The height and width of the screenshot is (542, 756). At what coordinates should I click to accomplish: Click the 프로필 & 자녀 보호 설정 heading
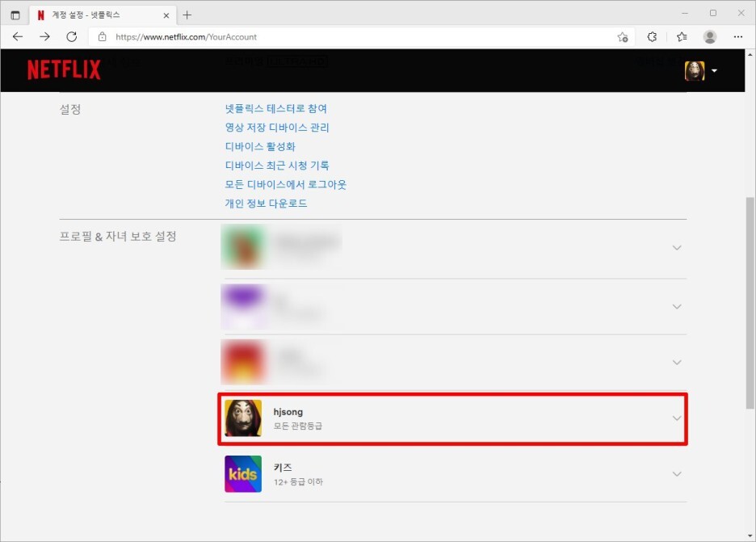pos(118,237)
